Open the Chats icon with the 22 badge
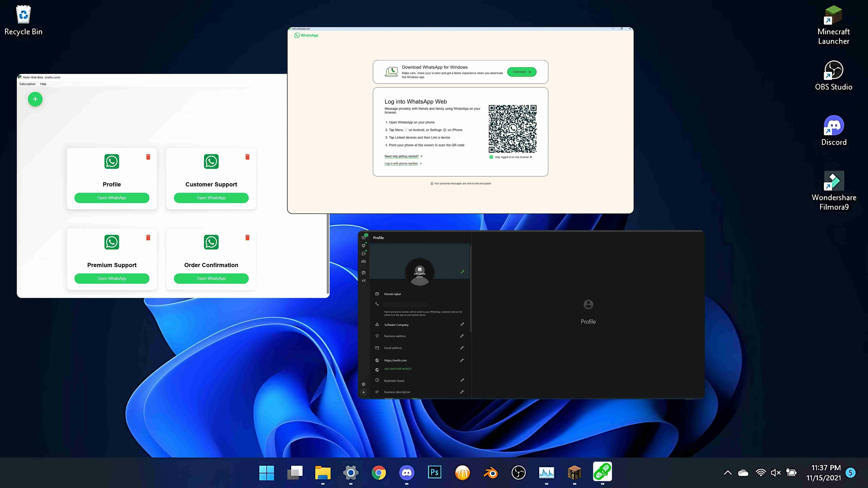The image size is (868, 488). (364, 237)
